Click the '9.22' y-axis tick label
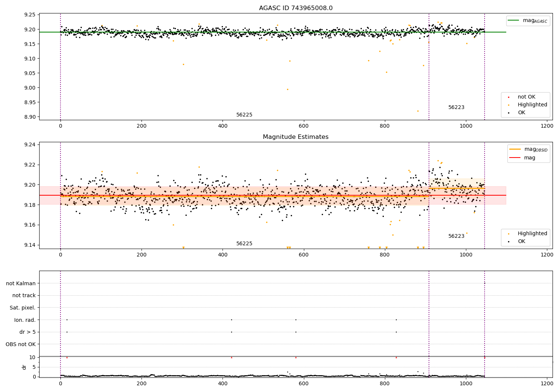The height and width of the screenshot is (392, 560). point(30,165)
